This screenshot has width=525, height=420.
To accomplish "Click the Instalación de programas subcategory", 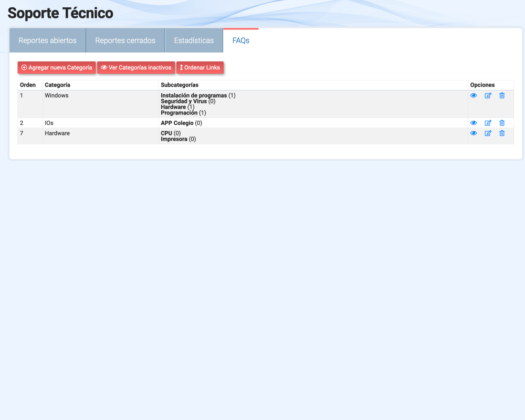I will coord(194,96).
